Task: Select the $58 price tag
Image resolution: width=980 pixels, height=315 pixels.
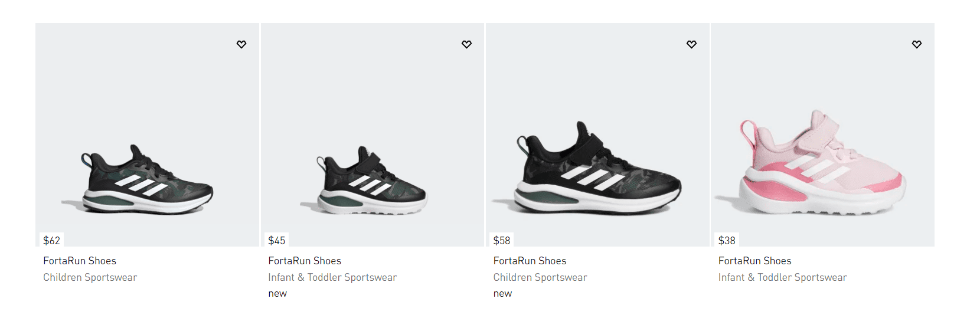Action: tap(502, 240)
